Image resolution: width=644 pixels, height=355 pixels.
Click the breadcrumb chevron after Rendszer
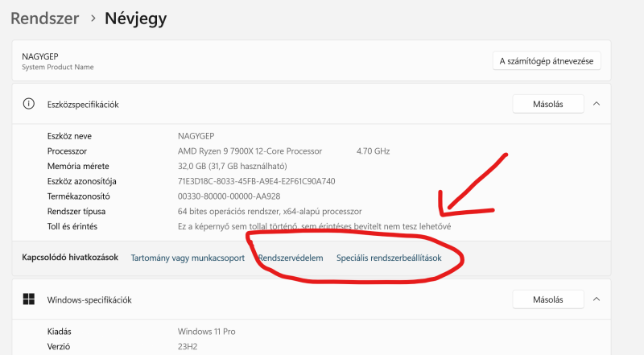(x=93, y=19)
